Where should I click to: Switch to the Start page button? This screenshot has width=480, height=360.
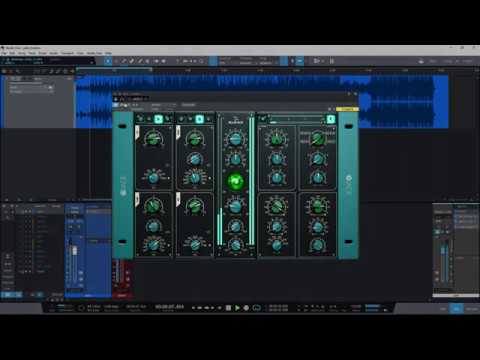tap(433, 61)
